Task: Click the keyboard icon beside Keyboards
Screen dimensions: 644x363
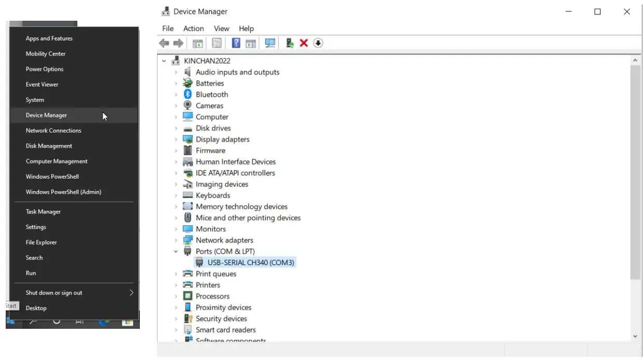Action: [x=188, y=195]
